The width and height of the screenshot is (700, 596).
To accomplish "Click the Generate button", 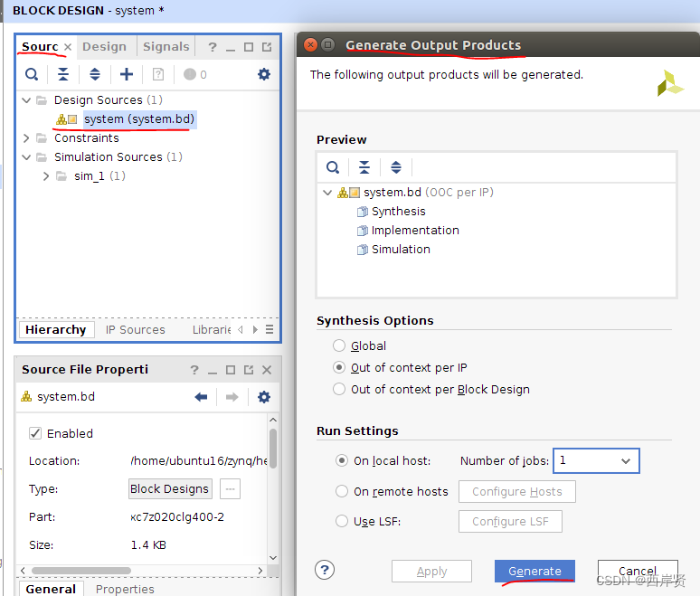I will tap(534, 571).
